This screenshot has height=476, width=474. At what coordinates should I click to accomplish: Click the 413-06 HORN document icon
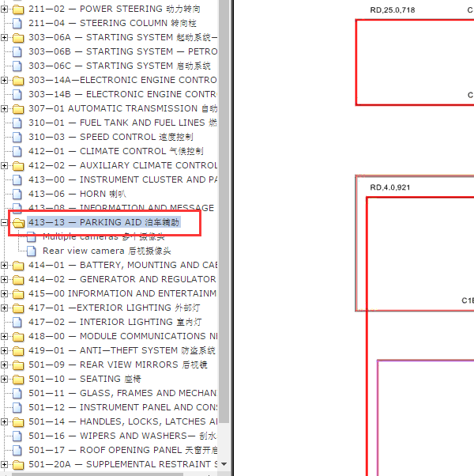17,194
